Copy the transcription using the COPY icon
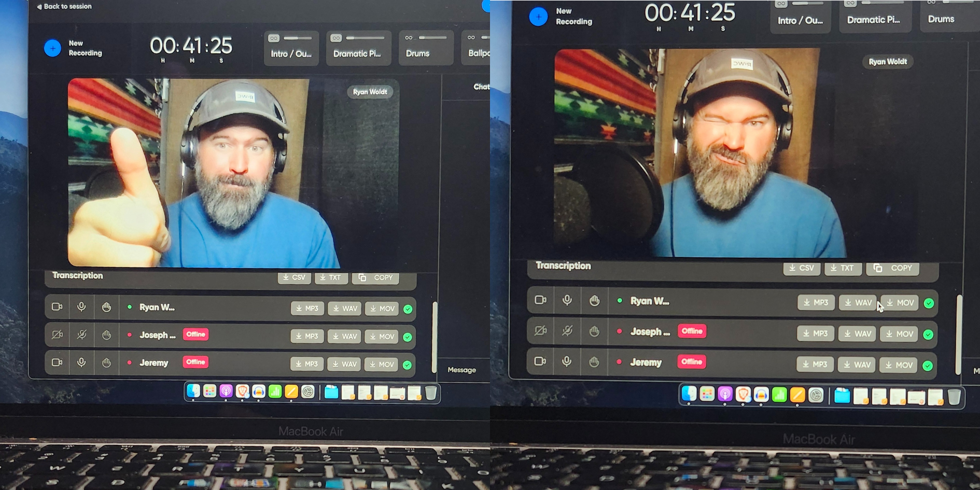The image size is (980, 490). tap(375, 277)
